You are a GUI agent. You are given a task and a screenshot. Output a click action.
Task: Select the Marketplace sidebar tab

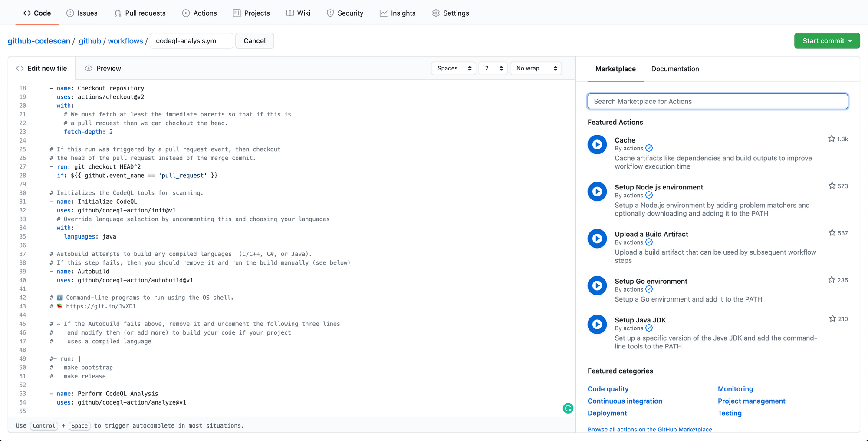point(615,69)
